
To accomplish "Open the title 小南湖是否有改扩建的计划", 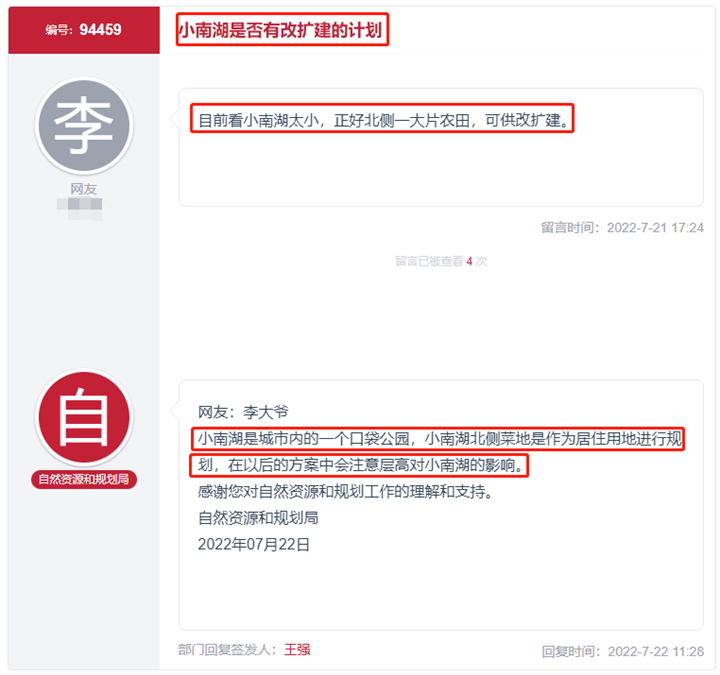I will [x=280, y=31].
